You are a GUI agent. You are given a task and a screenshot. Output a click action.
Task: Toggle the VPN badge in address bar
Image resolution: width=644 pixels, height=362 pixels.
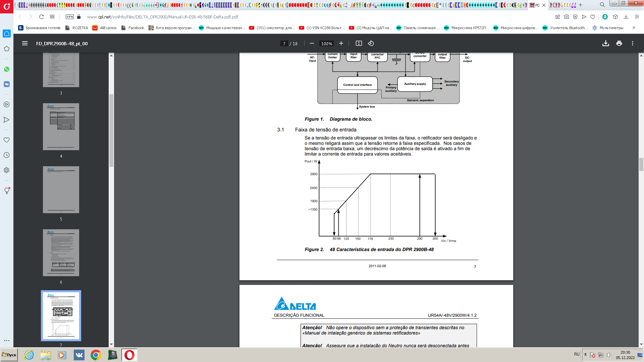point(70,17)
